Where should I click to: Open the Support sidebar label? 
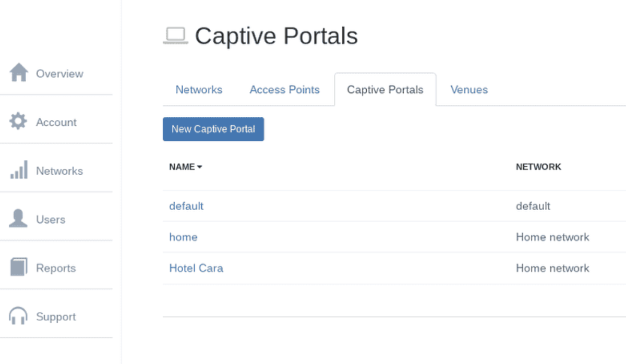pos(56,317)
